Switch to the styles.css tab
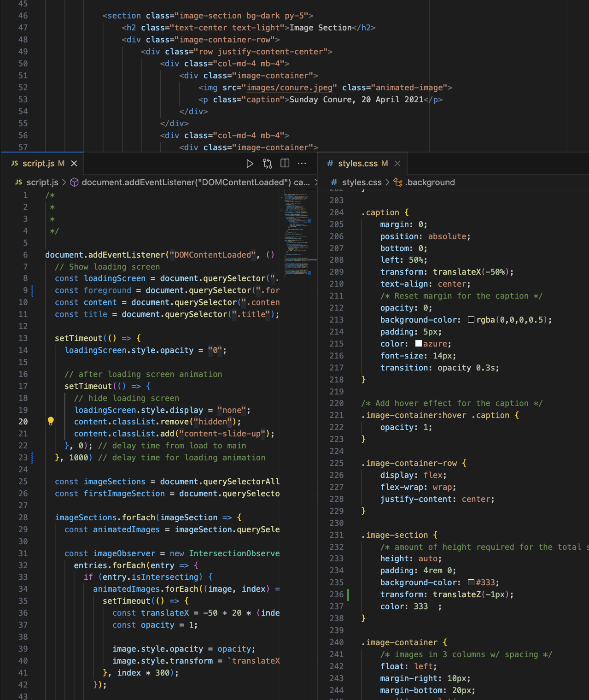This screenshot has height=700, width=589. click(357, 164)
